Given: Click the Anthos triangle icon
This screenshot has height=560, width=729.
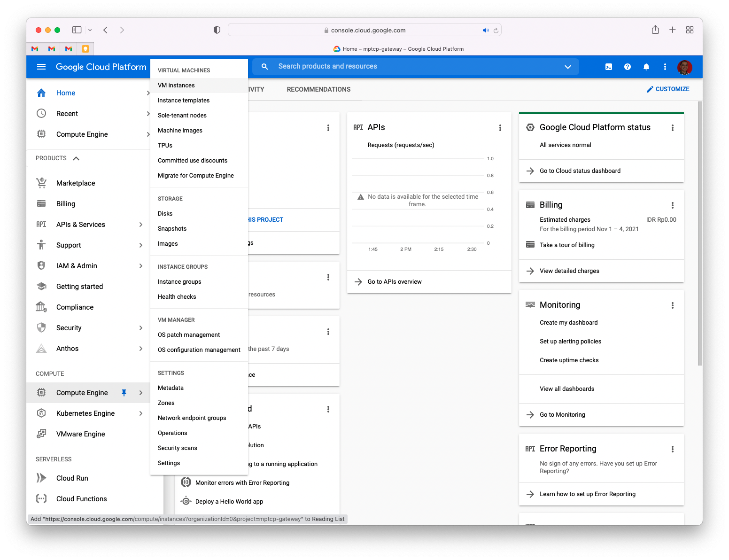Looking at the screenshot, I should [x=41, y=349].
